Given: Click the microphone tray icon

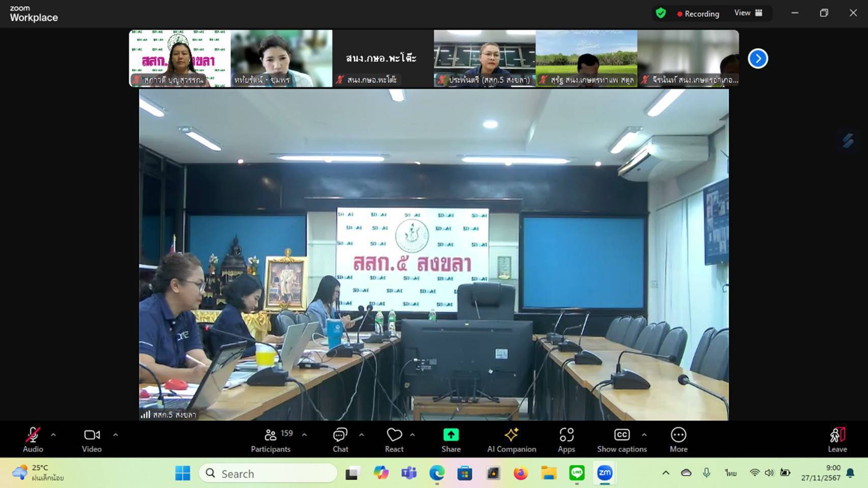Looking at the screenshot, I should [707, 473].
